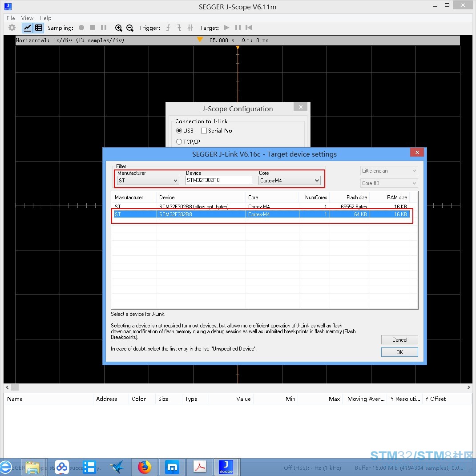Pause sampling with the pause icon
The image size is (476, 476).
click(104, 28)
